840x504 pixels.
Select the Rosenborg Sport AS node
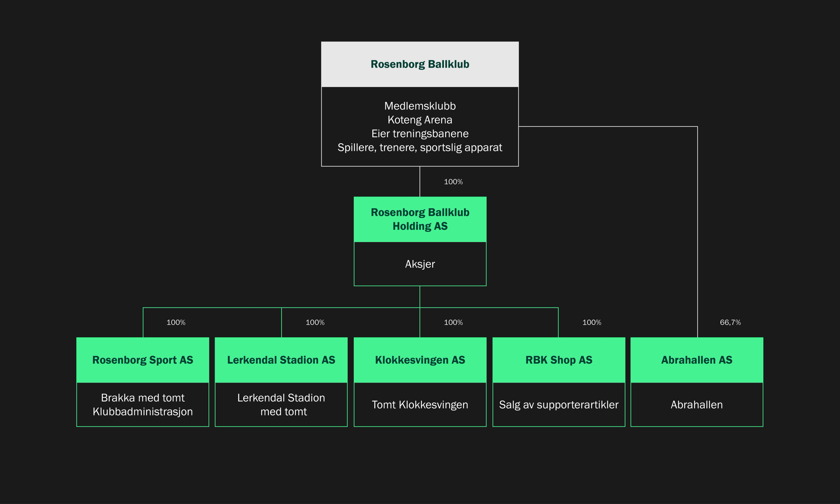click(143, 360)
